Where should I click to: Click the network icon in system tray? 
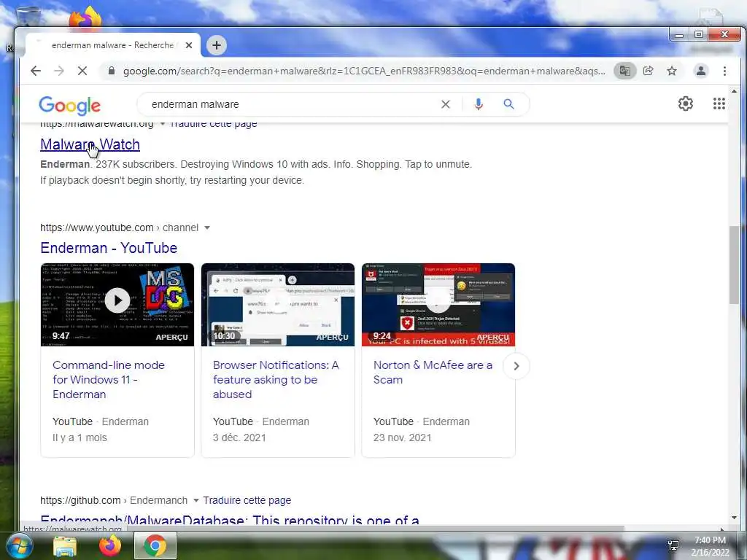tap(673, 545)
